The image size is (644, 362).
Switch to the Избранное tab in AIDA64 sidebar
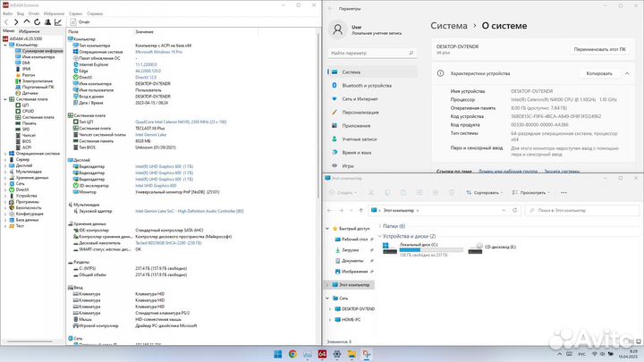30,31
